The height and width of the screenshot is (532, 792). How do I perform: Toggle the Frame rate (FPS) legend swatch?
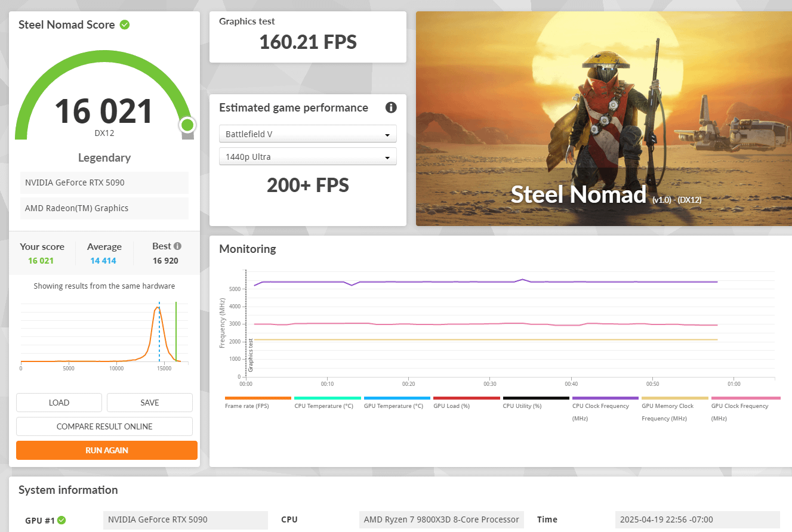258,398
